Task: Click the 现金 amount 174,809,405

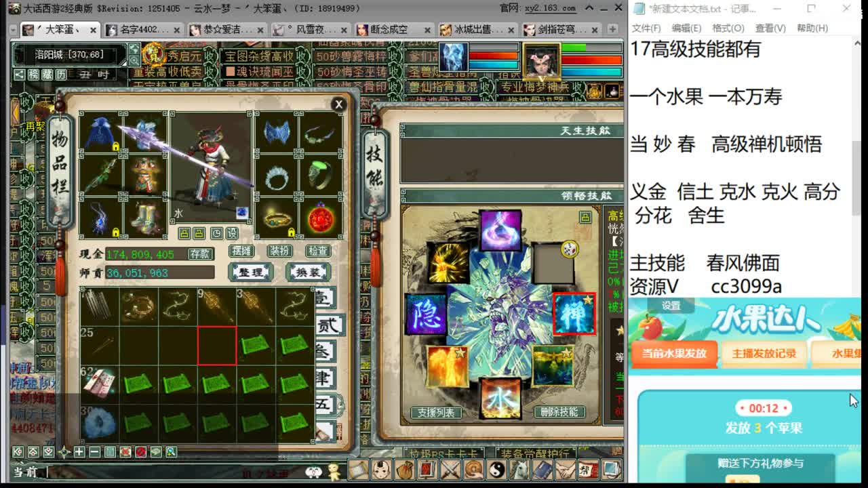Action: (140, 254)
